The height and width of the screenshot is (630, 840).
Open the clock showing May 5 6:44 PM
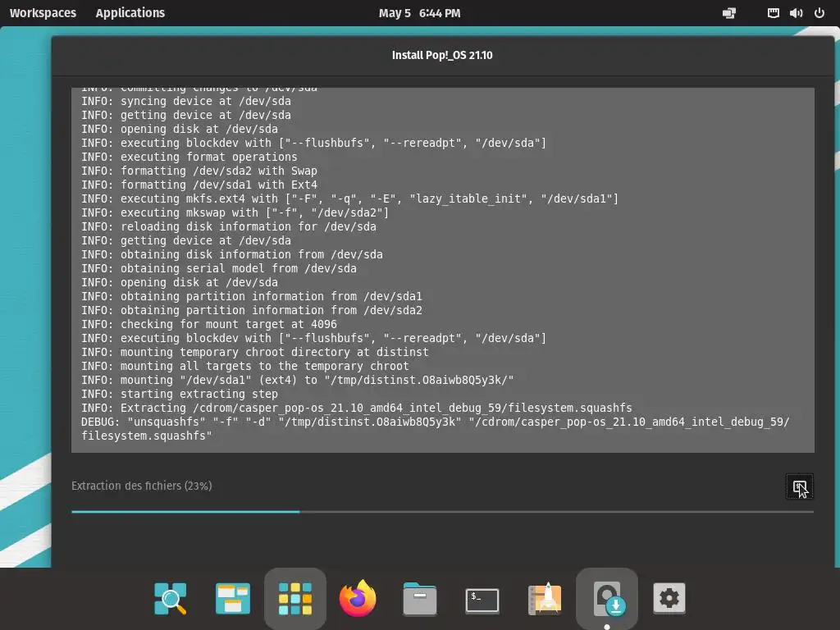tap(419, 13)
